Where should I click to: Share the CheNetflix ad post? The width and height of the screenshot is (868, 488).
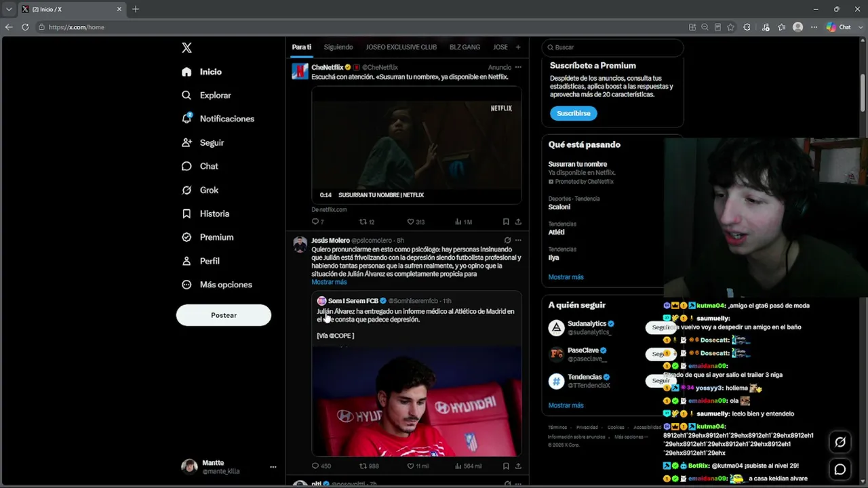pos(518,222)
